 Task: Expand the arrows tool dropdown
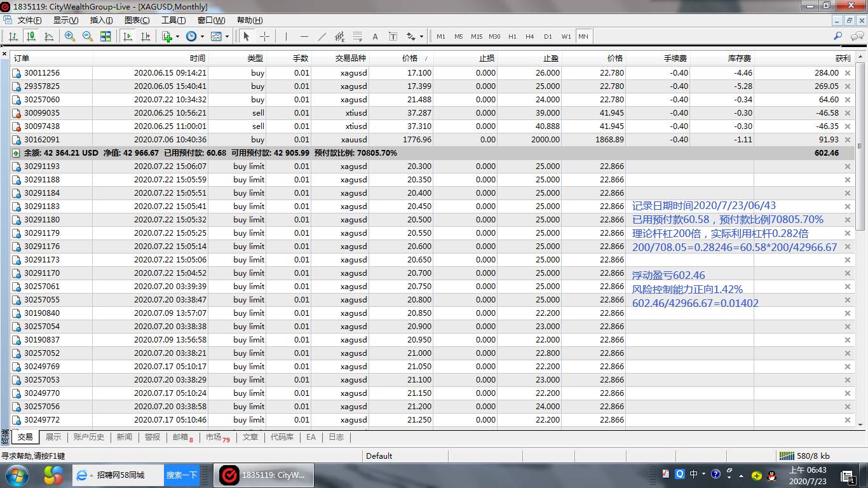(x=421, y=36)
